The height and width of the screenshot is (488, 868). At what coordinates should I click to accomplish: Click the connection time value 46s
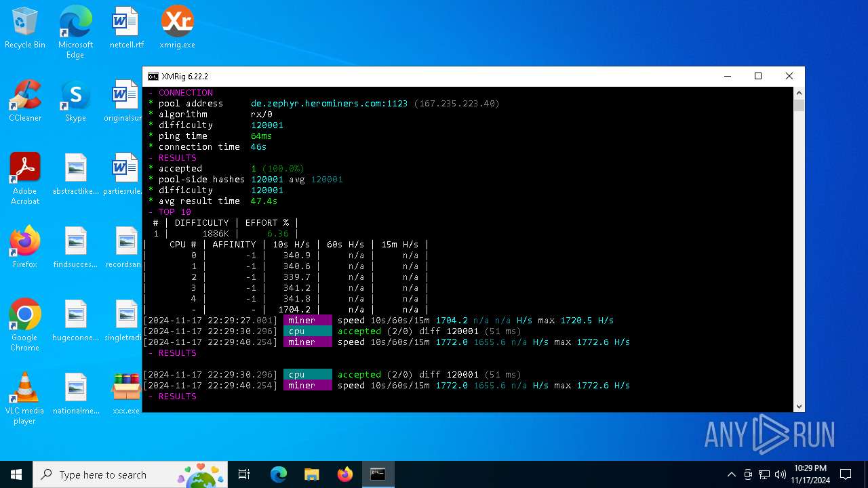258,147
